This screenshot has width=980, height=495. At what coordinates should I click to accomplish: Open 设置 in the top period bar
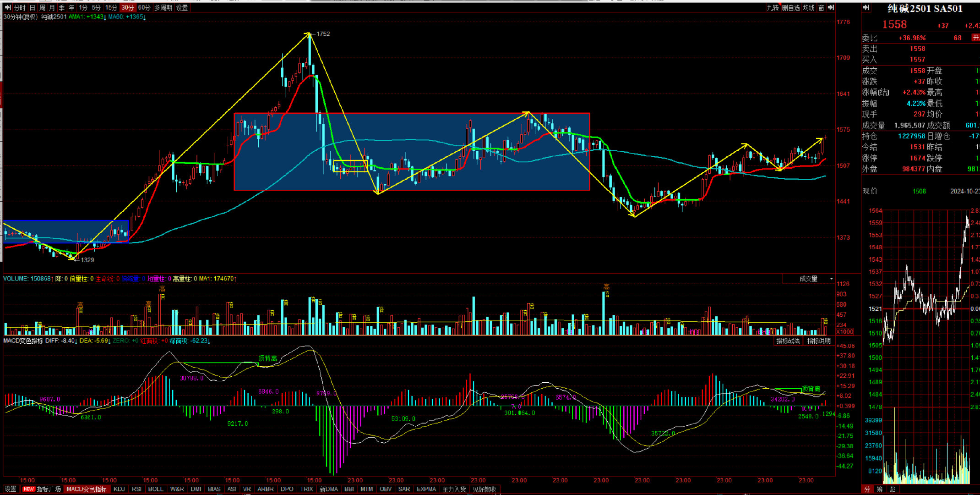[x=182, y=8]
